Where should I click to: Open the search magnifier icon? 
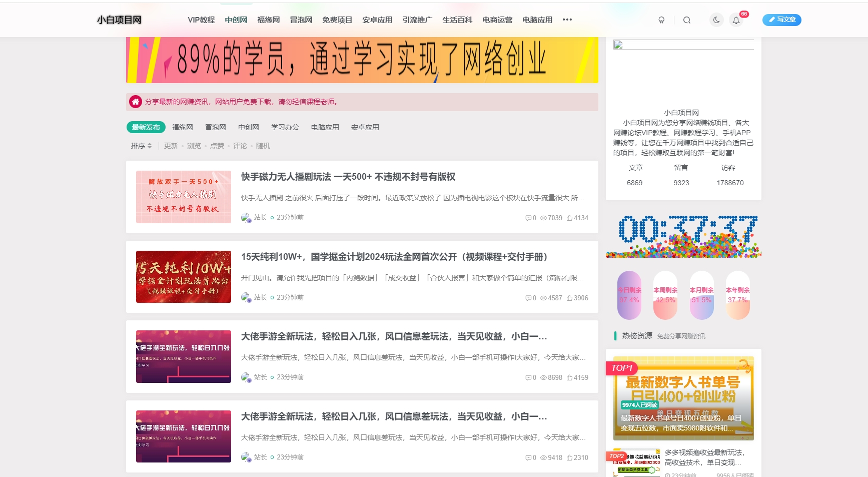click(x=686, y=20)
